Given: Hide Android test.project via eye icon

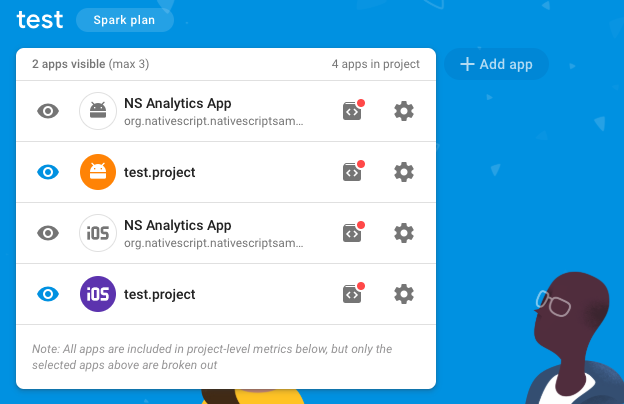Looking at the screenshot, I should pos(49,172).
